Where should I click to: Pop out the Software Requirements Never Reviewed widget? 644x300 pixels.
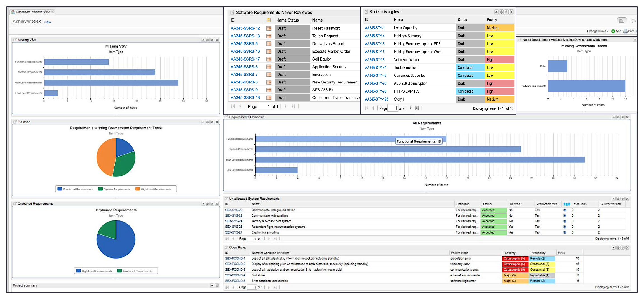tap(232, 12)
